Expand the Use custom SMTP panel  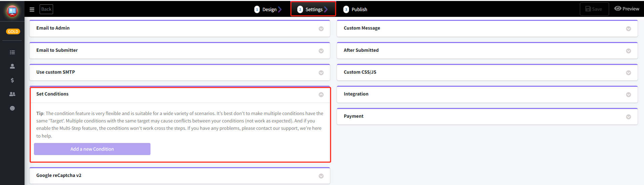[x=321, y=73]
